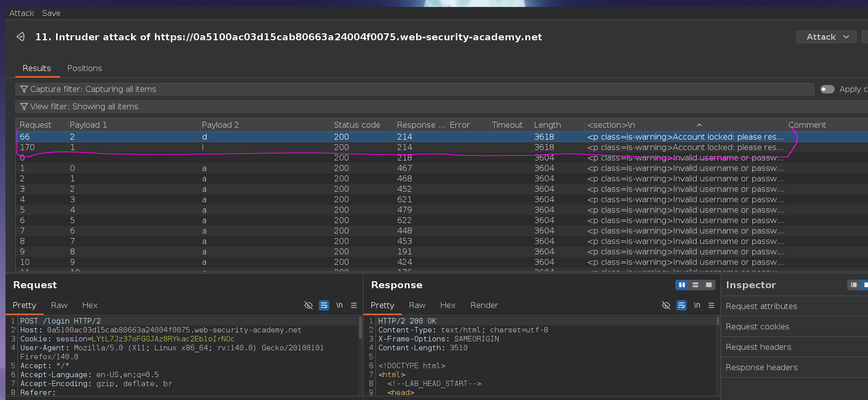Click HTTP/2 200 OK line in response

click(407, 321)
